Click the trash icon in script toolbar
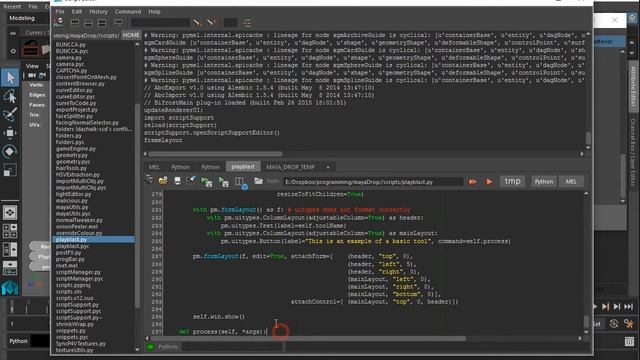Viewport: 640px width, 360px height. tap(149, 181)
